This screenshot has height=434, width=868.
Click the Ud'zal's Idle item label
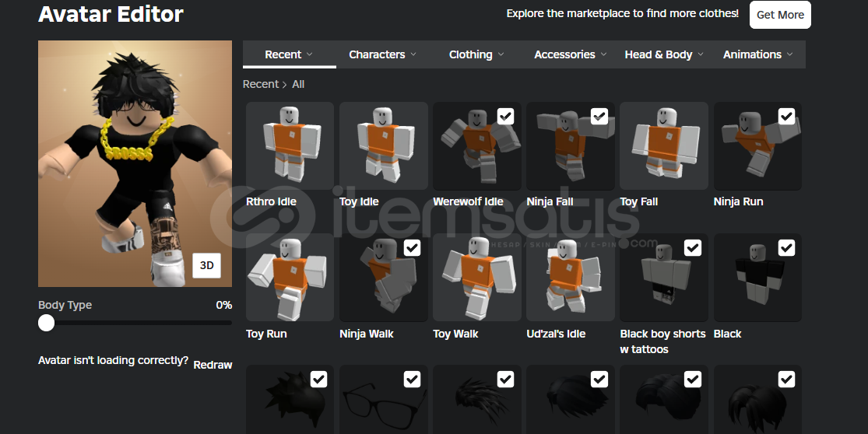pos(556,334)
